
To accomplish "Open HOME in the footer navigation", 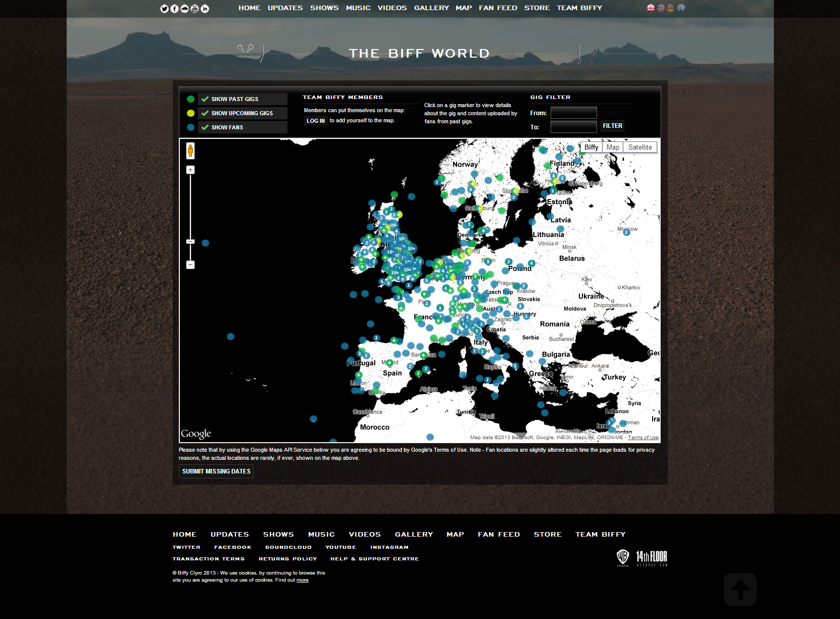I will pyautogui.click(x=184, y=534).
